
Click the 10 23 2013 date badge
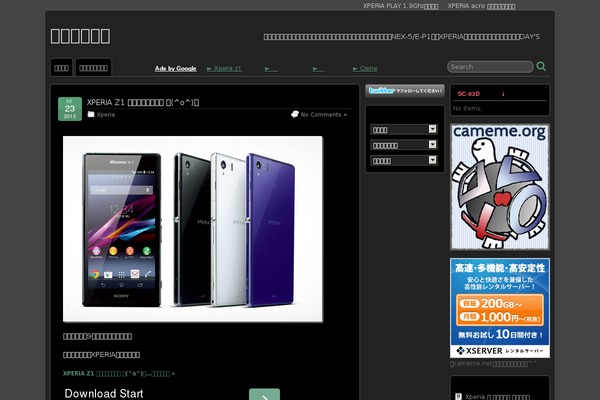pos(70,109)
